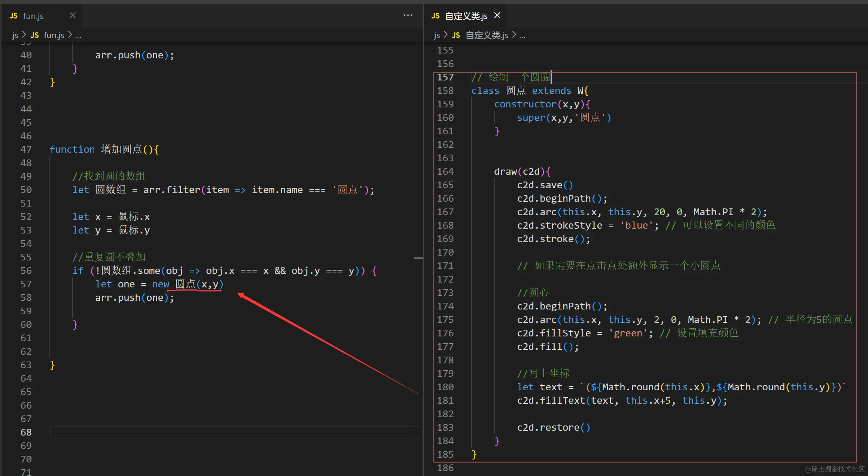Click the JS icon on fun.js tab
Image resolution: width=868 pixels, height=476 pixels.
point(13,16)
